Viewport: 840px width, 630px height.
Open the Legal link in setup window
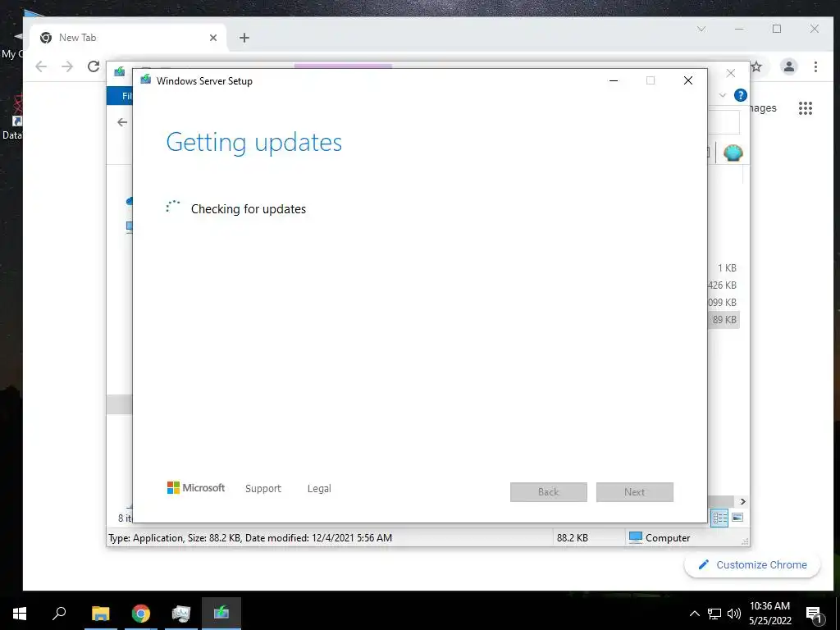coord(319,489)
